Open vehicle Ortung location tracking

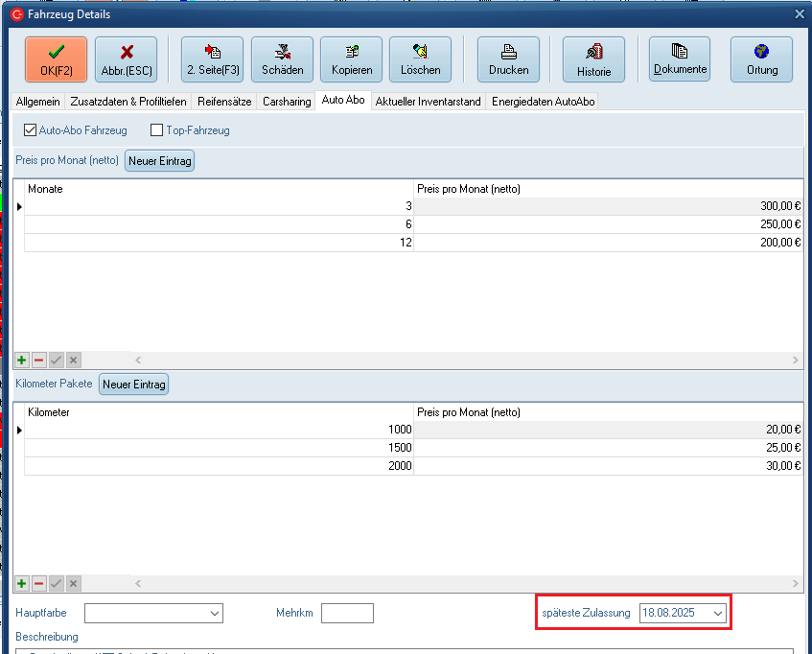pyautogui.click(x=761, y=58)
